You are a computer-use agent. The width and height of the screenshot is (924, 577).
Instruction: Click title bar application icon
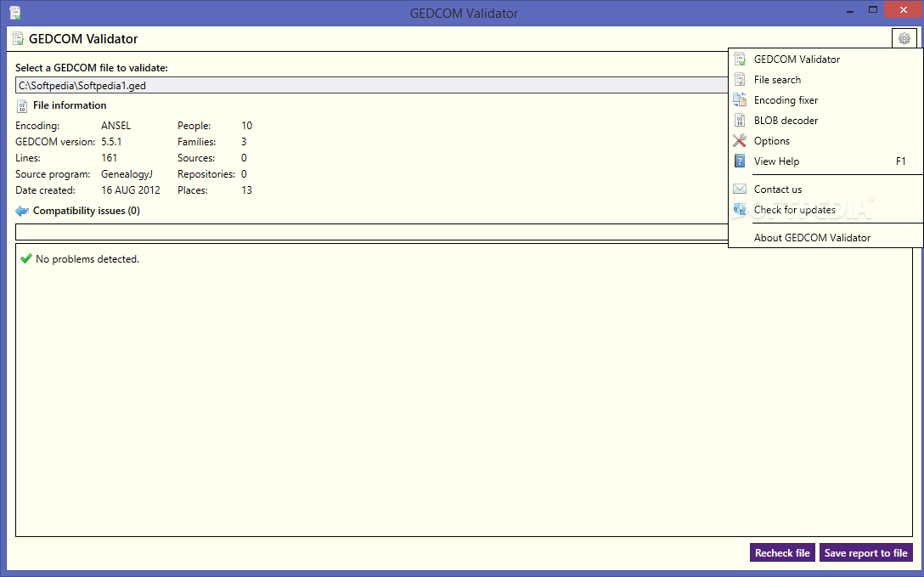(15, 13)
